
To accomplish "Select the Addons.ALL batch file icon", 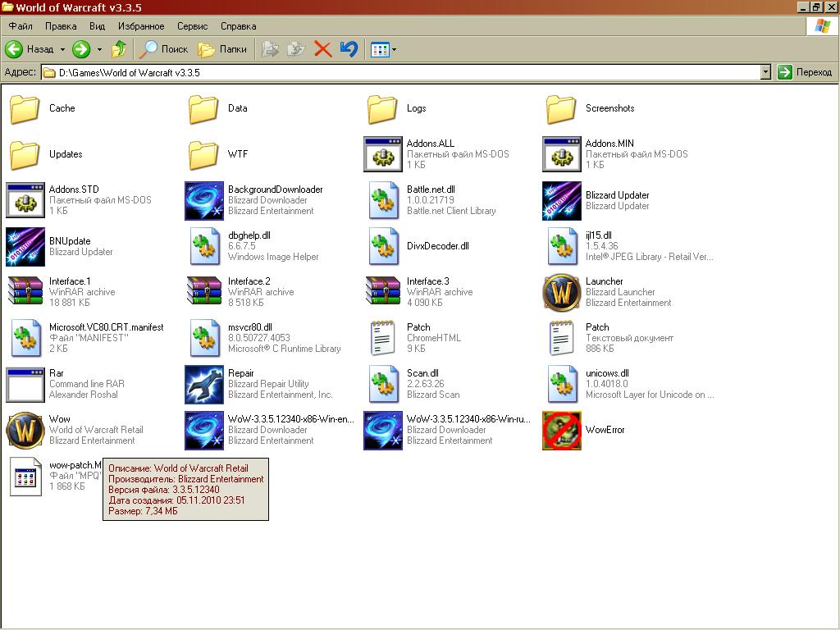I will tap(382, 154).
